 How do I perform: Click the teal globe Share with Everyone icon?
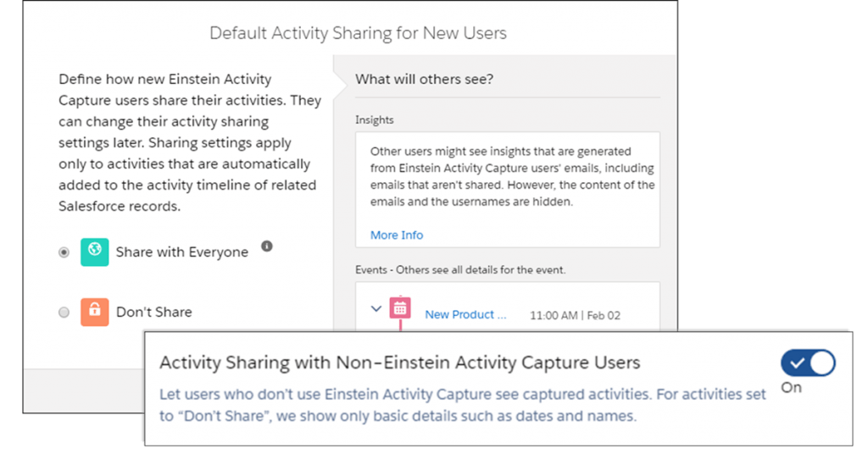[95, 252]
